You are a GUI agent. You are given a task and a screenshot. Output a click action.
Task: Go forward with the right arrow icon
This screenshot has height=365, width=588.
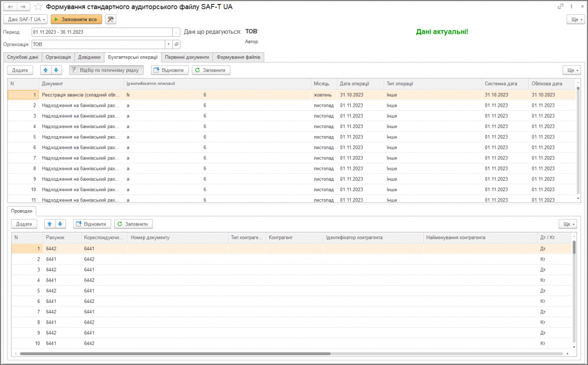(x=23, y=7)
